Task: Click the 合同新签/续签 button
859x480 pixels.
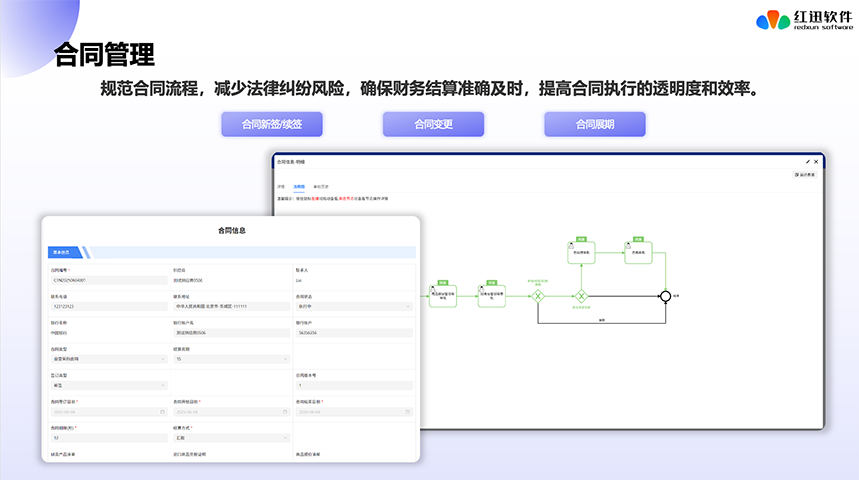Action: coord(272,124)
